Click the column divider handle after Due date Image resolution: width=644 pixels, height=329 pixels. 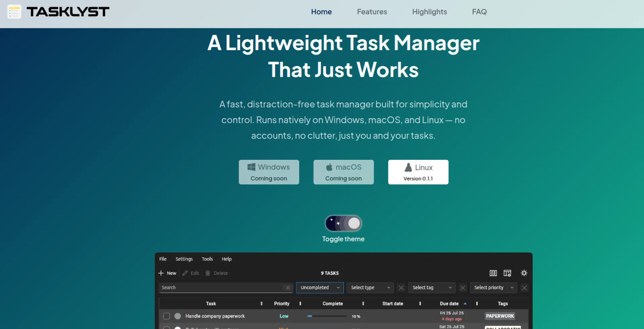pyautogui.click(x=477, y=303)
